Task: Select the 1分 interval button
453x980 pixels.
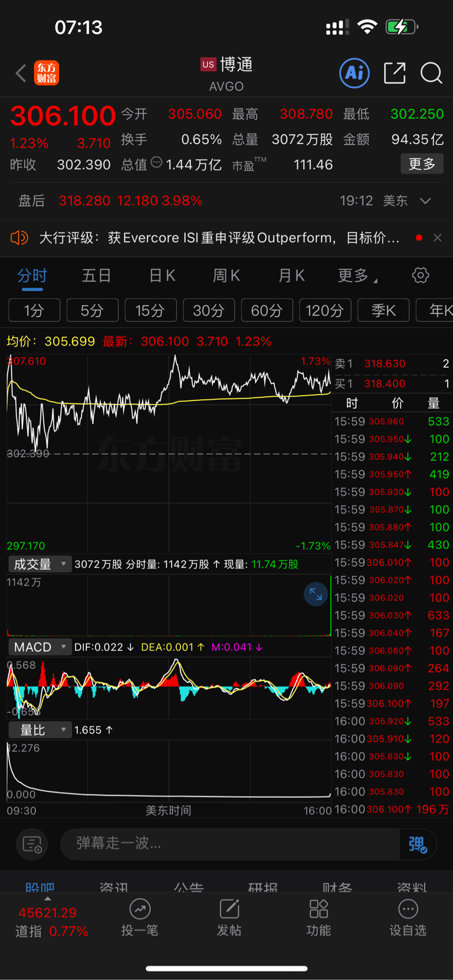Action: click(x=34, y=310)
